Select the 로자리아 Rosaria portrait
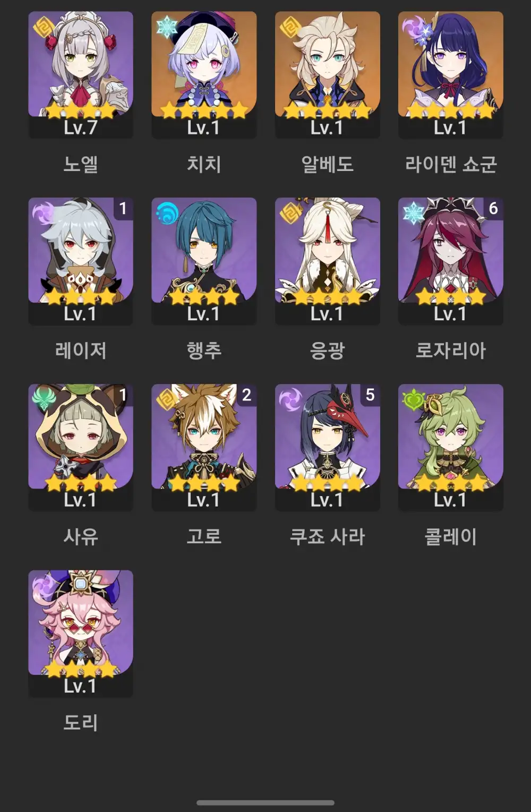 point(450,261)
